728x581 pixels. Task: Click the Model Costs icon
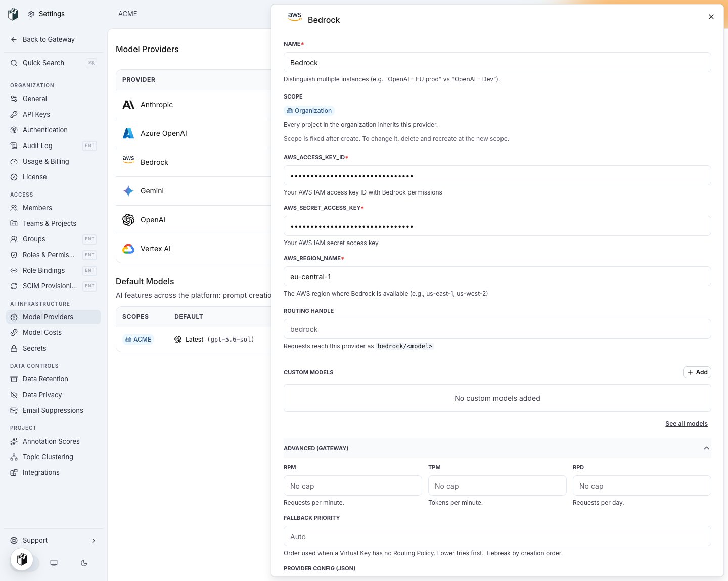14,332
